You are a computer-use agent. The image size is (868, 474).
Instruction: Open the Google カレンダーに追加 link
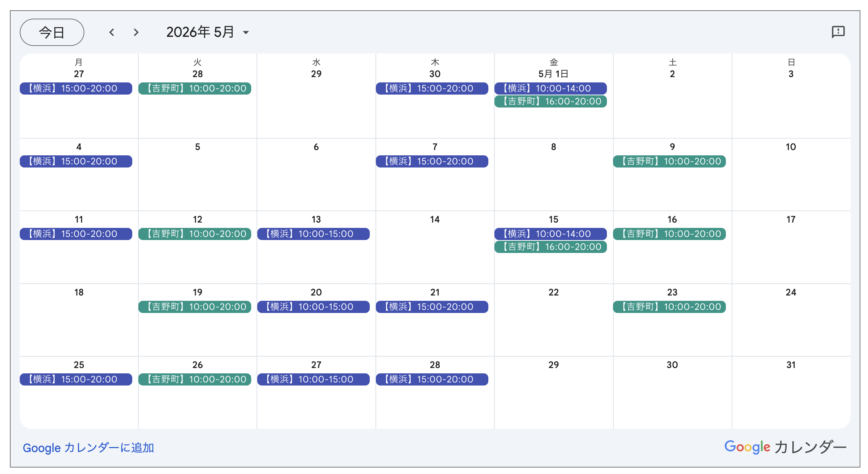(x=88, y=448)
